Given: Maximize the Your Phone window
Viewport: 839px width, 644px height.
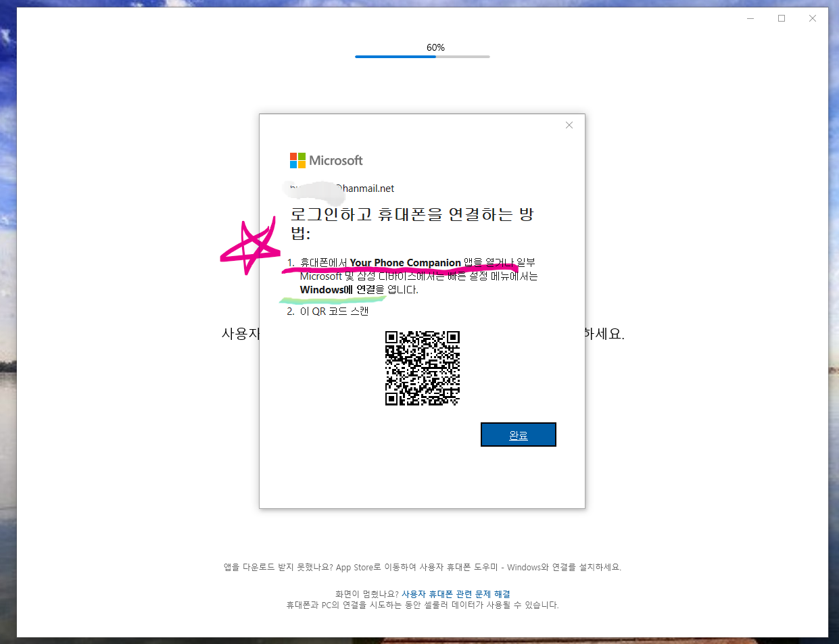Looking at the screenshot, I should pyautogui.click(x=782, y=18).
